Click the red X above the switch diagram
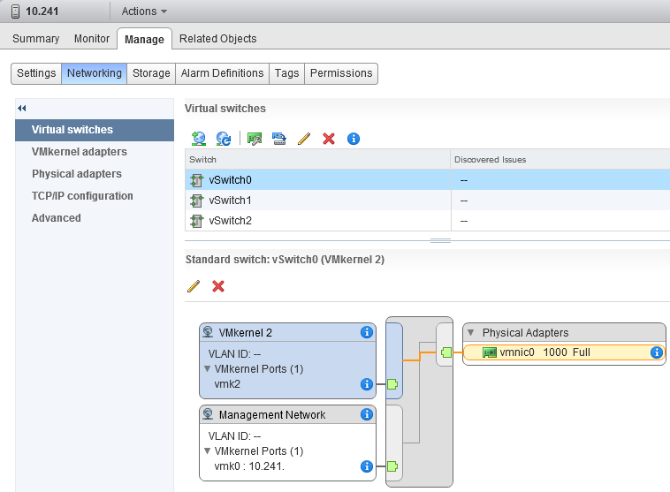Image resolution: width=670 pixels, height=492 pixels. [218, 286]
